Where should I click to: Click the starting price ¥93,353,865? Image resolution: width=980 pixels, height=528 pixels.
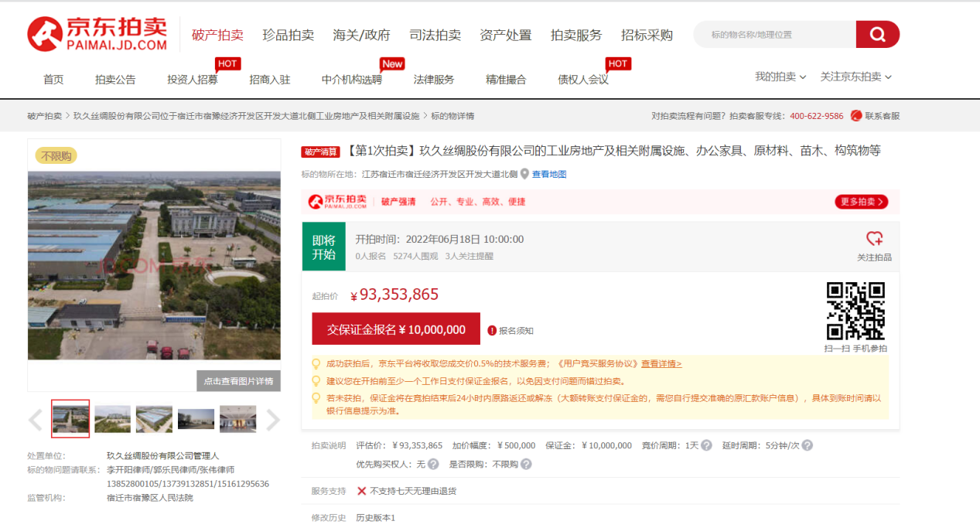394,295
